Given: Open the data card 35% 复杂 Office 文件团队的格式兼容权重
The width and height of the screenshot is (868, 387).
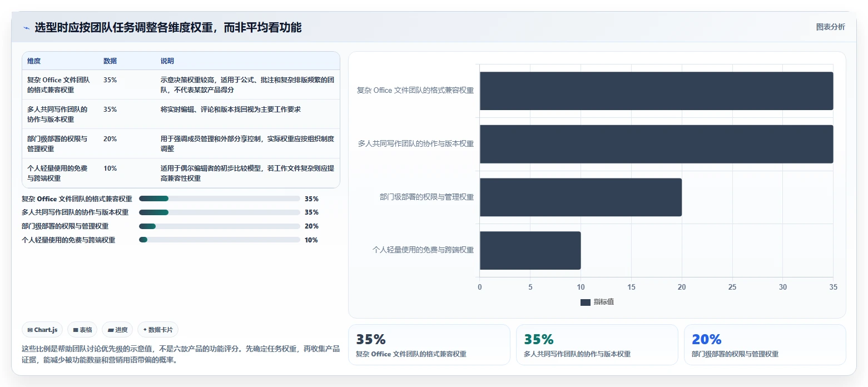Looking at the screenshot, I should pyautogui.click(x=429, y=345).
